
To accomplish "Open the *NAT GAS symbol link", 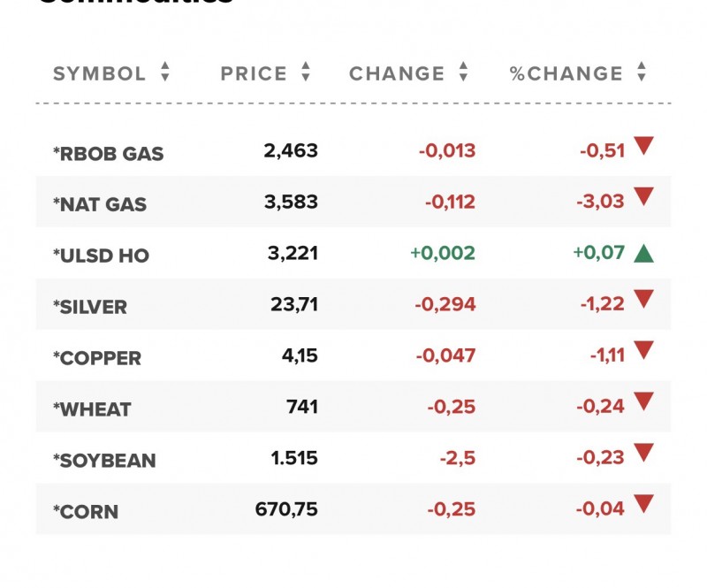I will click(x=100, y=205).
